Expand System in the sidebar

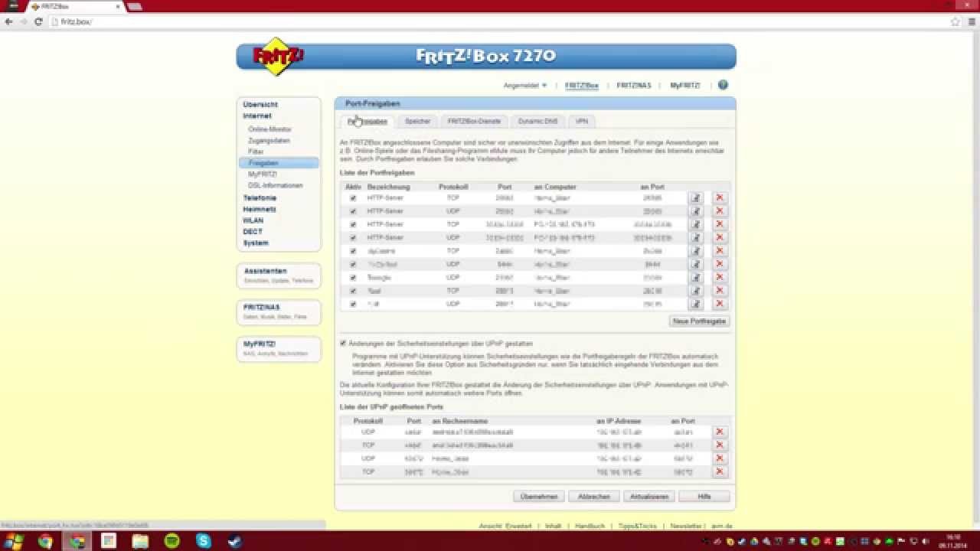click(256, 243)
